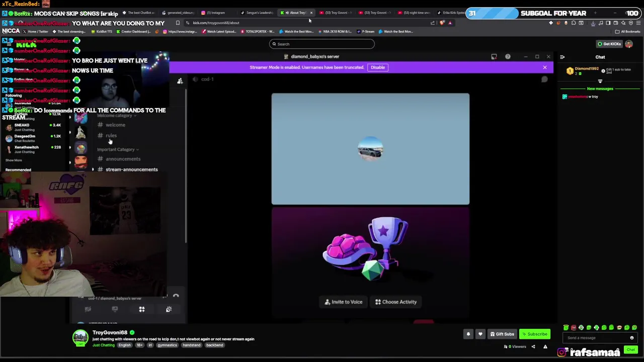Click the backbend tag
644x362 pixels.
tap(214, 345)
